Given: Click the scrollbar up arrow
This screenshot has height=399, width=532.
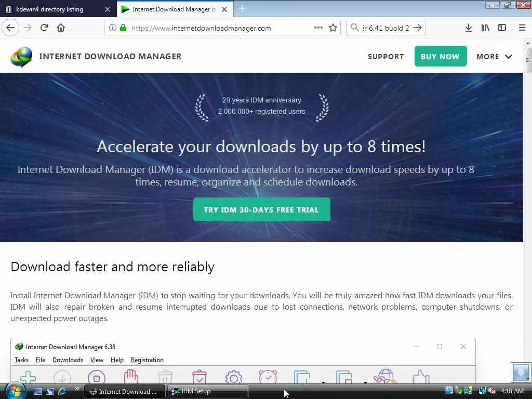Looking at the screenshot, I should click(527, 43).
